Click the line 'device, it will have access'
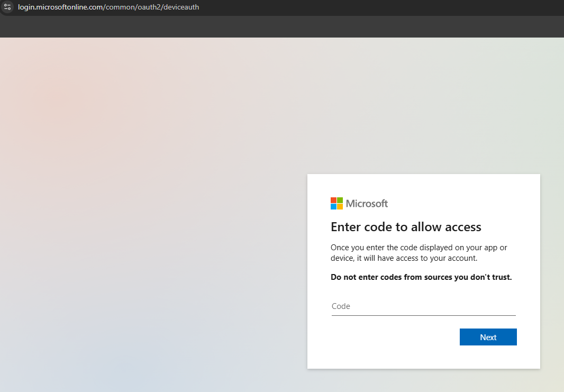 click(404, 258)
